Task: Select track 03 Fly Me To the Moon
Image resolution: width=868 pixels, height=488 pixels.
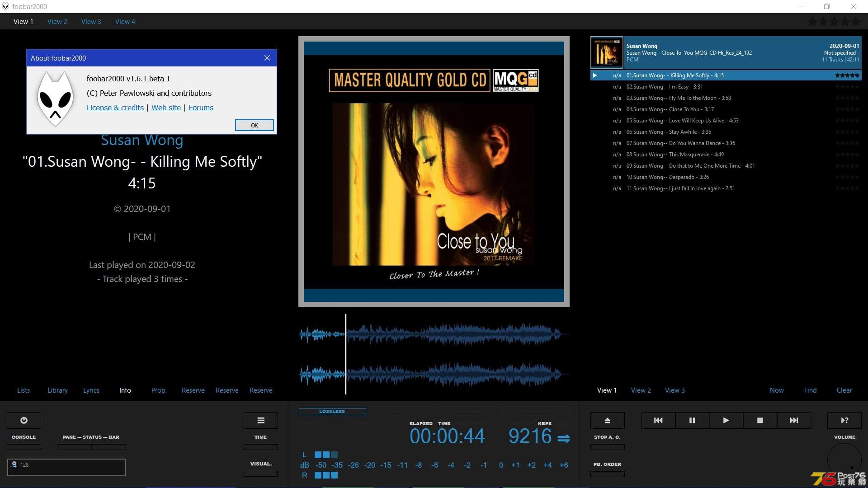Action: pos(726,98)
